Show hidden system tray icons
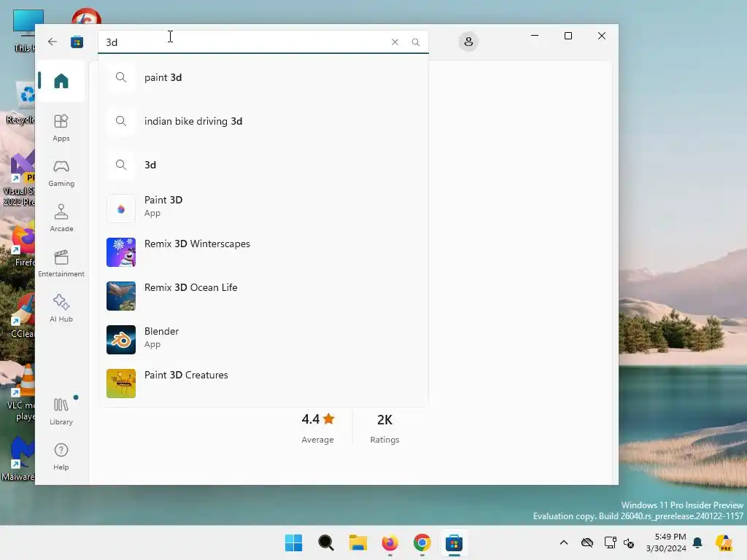The image size is (747, 560). [x=564, y=542]
